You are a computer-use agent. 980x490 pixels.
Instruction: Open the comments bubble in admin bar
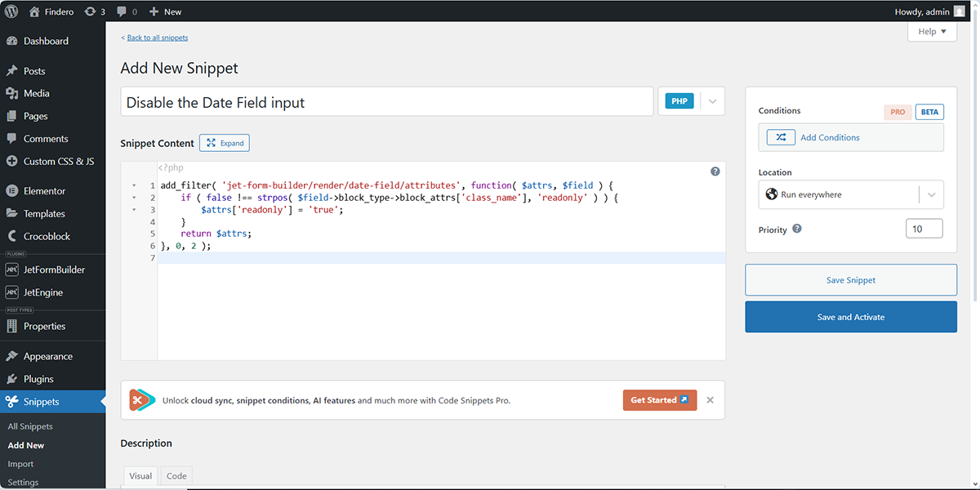127,11
